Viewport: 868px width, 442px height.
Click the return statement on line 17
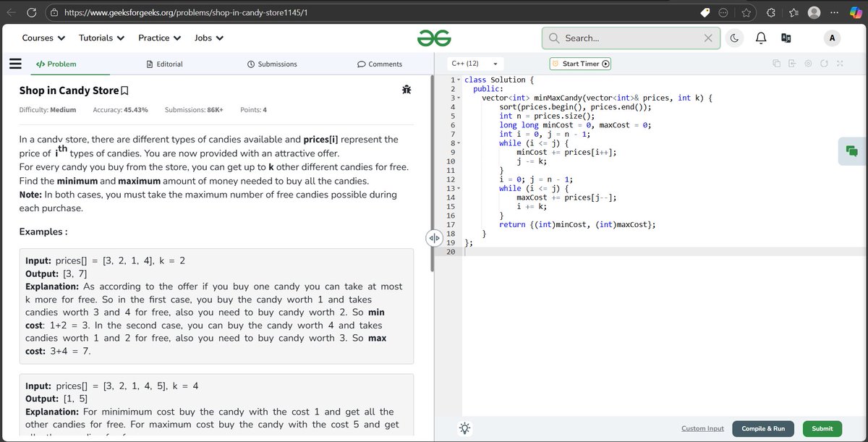pyautogui.click(x=577, y=225)
